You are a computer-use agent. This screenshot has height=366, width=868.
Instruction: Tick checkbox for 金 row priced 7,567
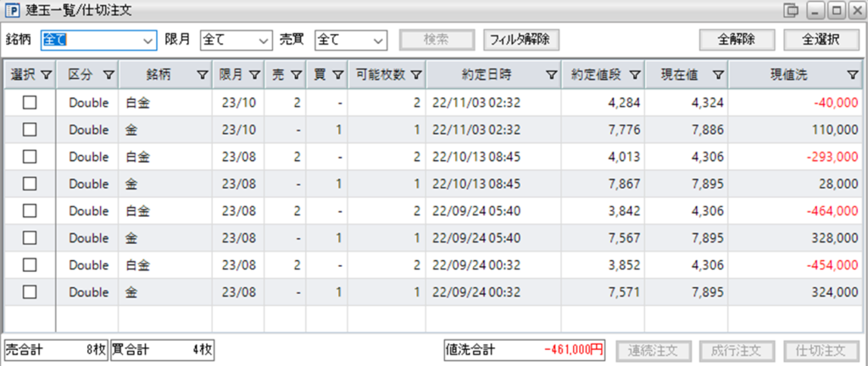30,238
